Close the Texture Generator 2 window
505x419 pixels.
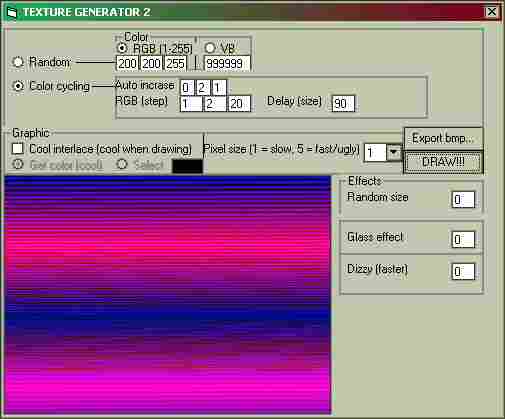[x=492, y=12]
